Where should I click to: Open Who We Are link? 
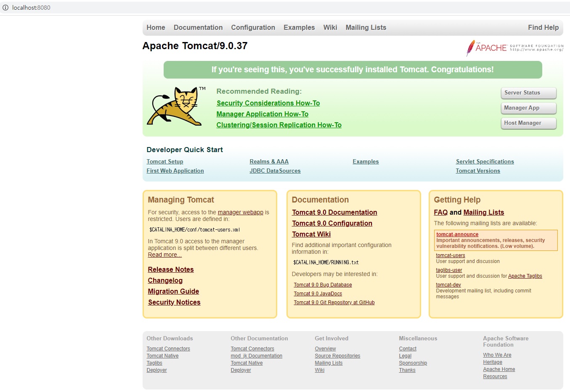(x=497, y=355)
